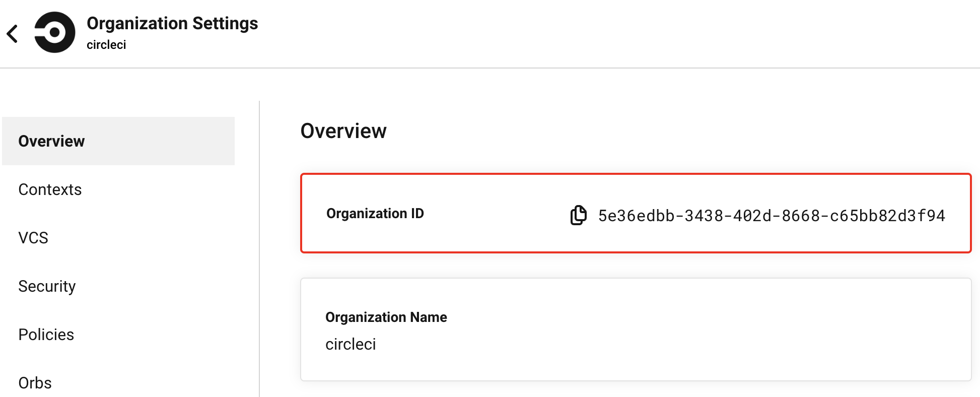
Task: Click the Organization Name label
Action: tap(386, 317)
